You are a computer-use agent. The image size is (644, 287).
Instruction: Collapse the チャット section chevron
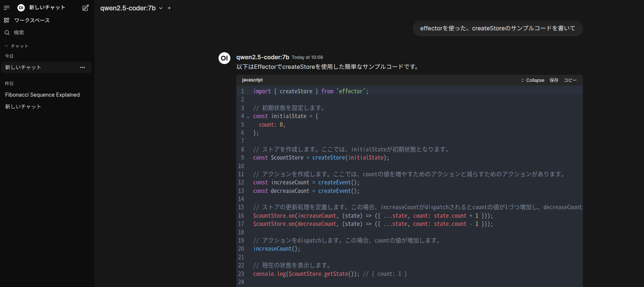[6, 46]
